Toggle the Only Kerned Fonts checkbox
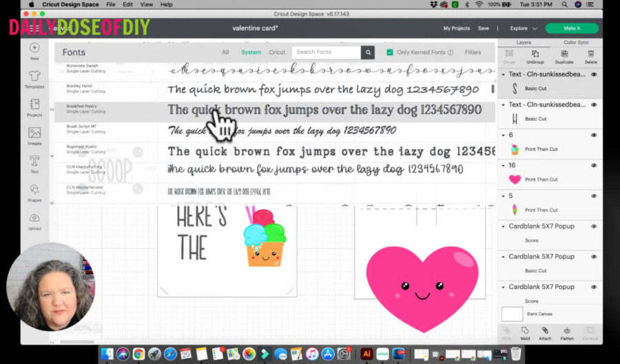The height and width of the screenshot is (364, 620). 390,52
